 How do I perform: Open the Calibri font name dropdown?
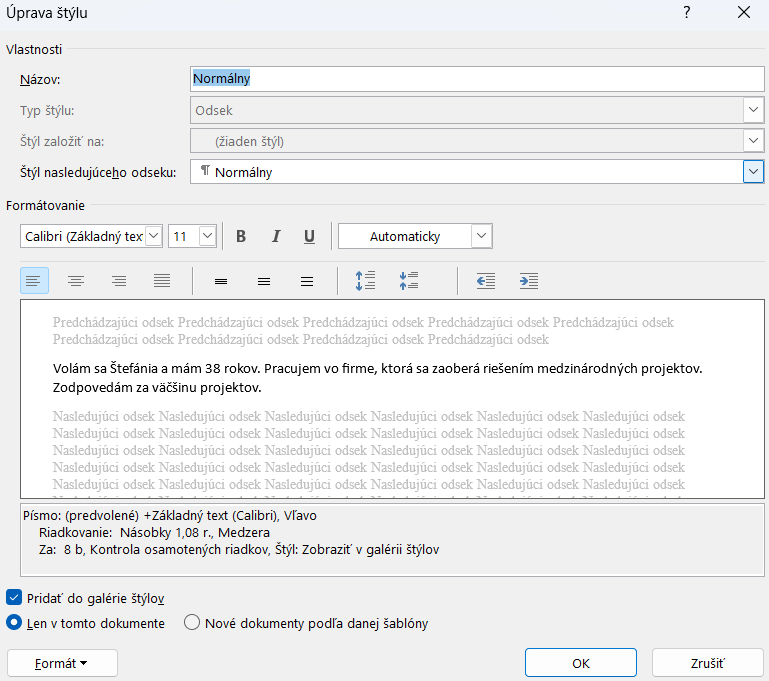click(154, 236)
